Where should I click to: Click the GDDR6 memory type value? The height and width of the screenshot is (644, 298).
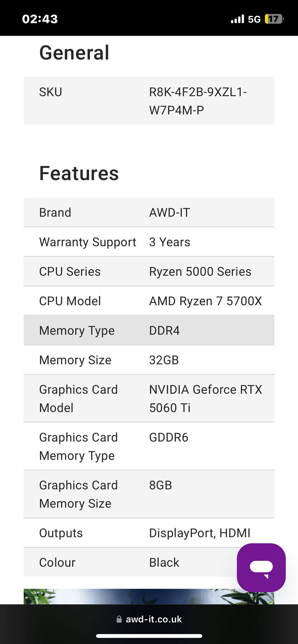pos(169,437)
